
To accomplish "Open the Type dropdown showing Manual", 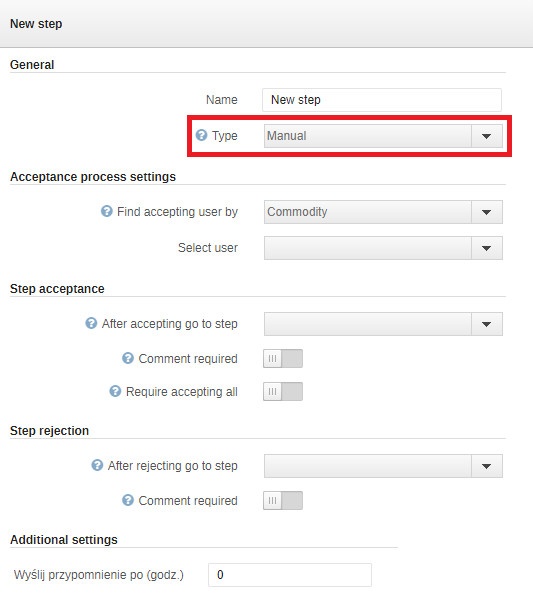I will (383, 136).
